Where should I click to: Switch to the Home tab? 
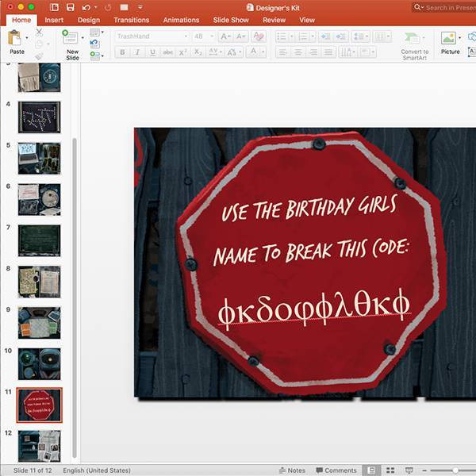click(x=21, y=20)
